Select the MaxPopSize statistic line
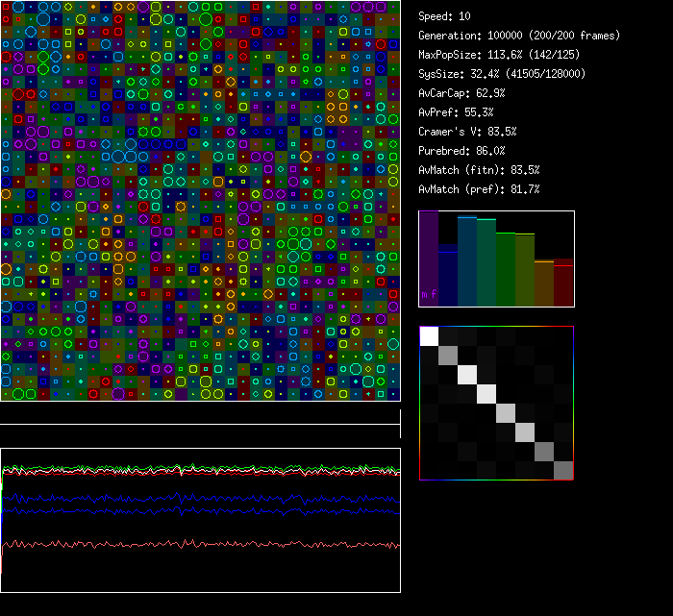Screen dimensions: 673x616 click(499, 55)
